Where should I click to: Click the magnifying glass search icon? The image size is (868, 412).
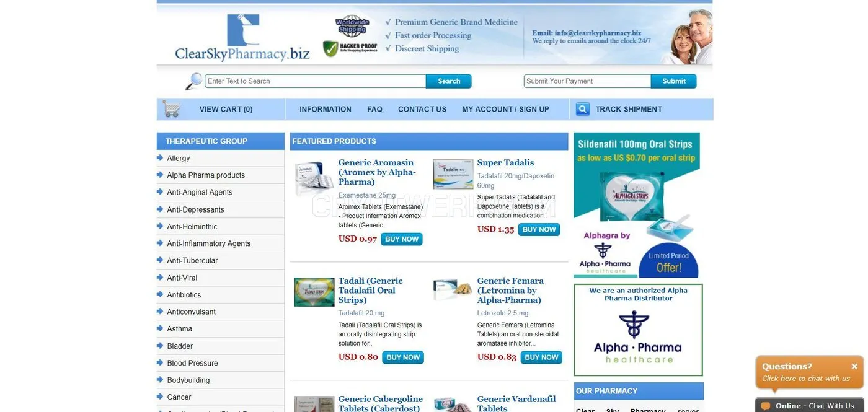click(194, 81)
